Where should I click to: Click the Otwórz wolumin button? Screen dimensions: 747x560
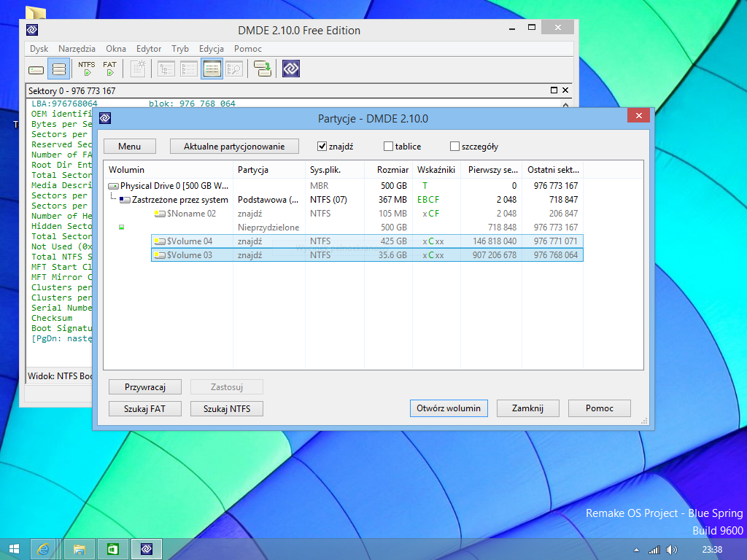(449, 408)
